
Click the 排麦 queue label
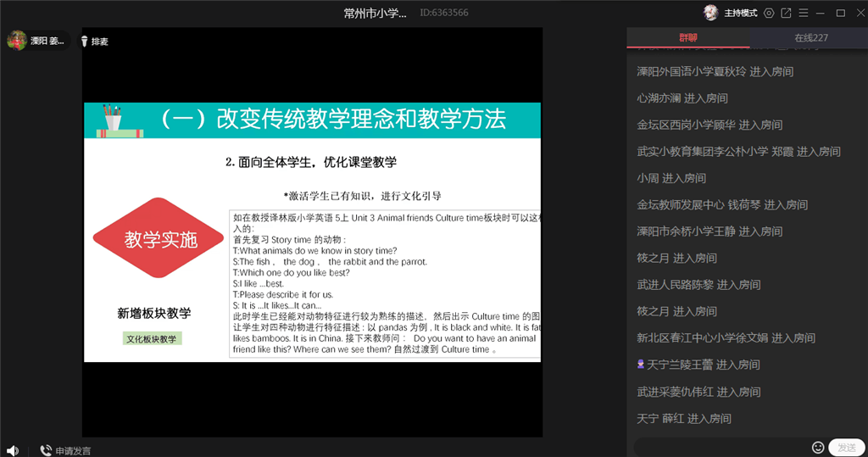click(x=100, y=42)
